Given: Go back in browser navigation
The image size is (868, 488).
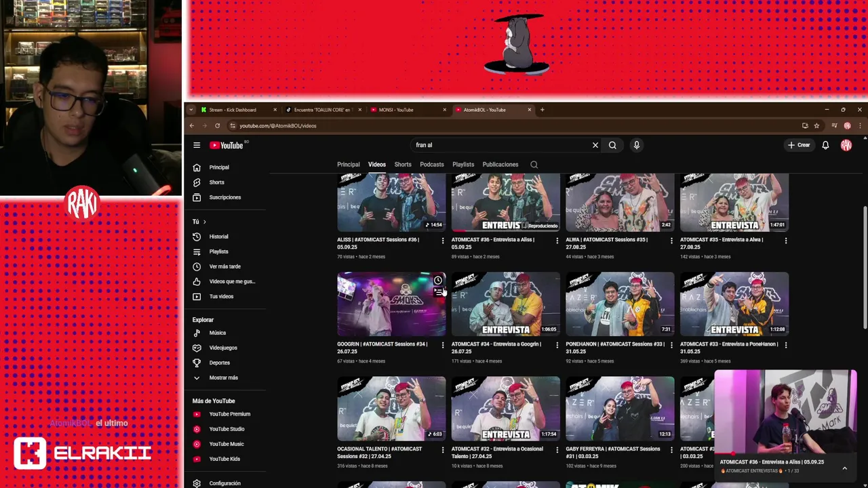Looking at the screenshot, I should coord(192,125).
